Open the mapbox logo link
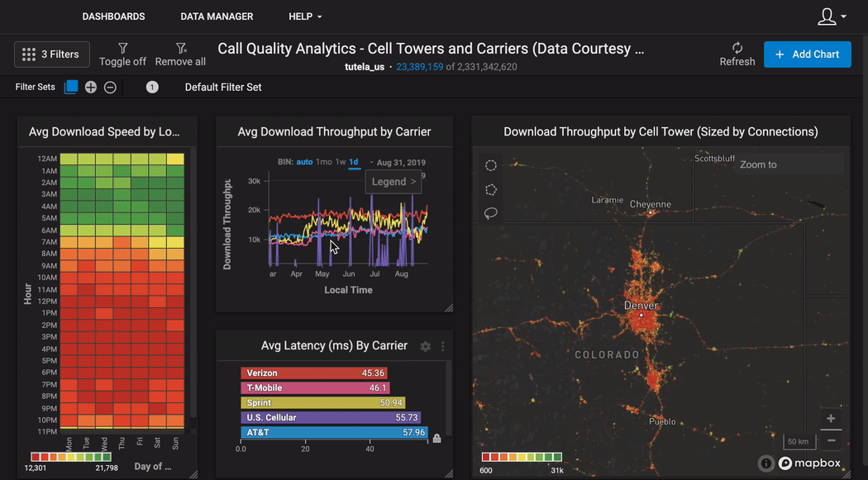This screenshot has width=868, height=480. point(809,463)
